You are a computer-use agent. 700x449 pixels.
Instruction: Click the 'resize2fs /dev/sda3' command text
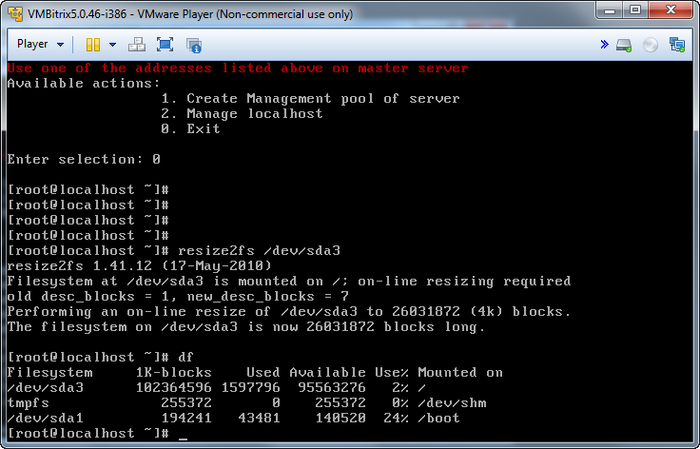259,251
